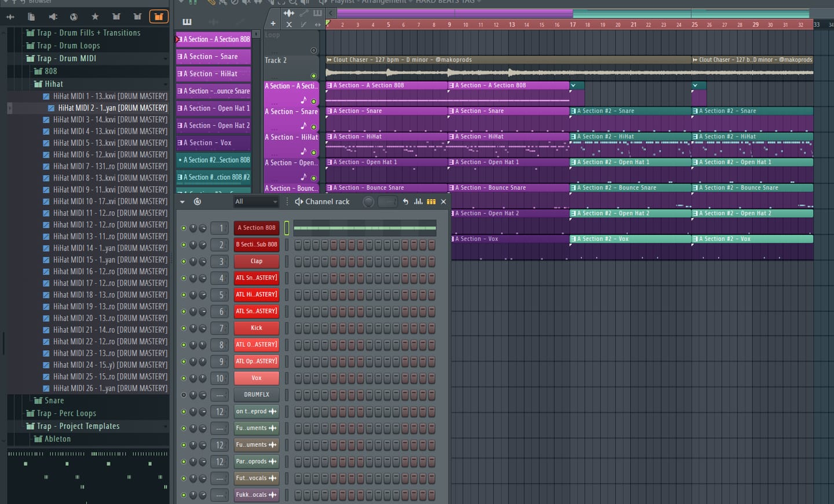Viewport: 834px width, 504px height.
Task: Click the swing knob in the Channel rack header
Action: (x=368, y=201)
